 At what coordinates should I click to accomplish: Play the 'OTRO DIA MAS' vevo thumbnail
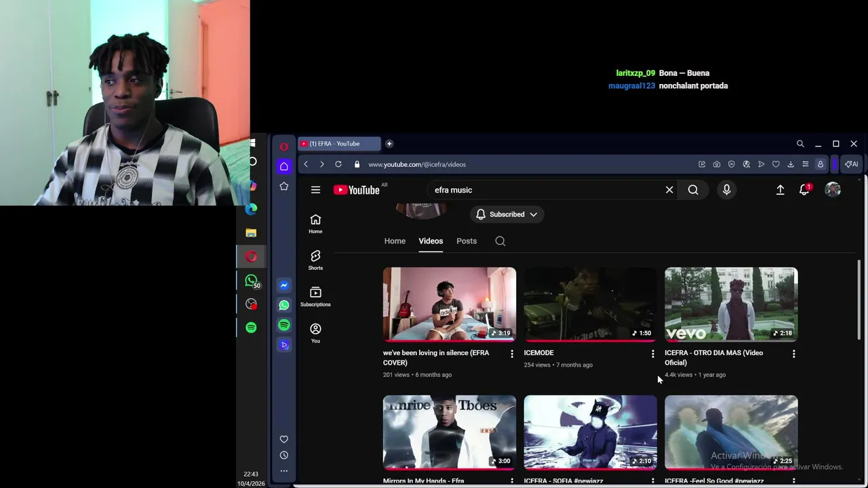tap(732, 304)
